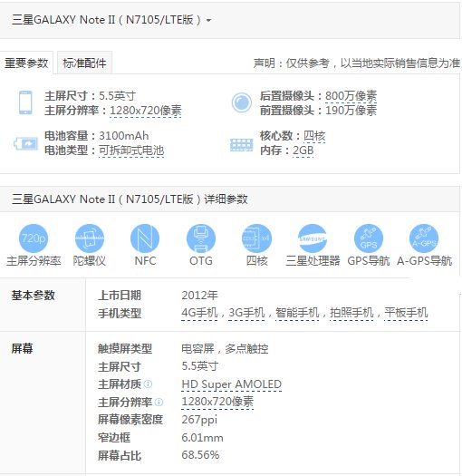Viewport: 462px width, 476px height.
Task: Click the 6.01mm bezel value
Action: click(x=202, y=438)
